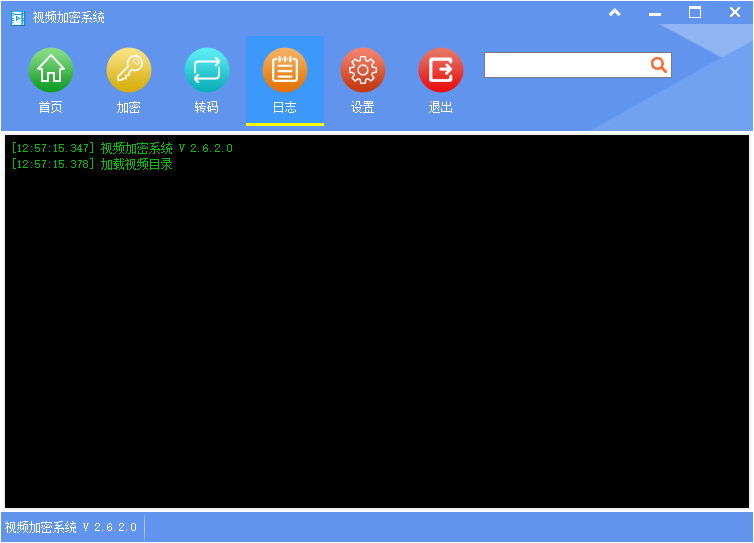Click the app logo in title bar
This screenshot has height=543, width=754.
(x=18, y=18)
